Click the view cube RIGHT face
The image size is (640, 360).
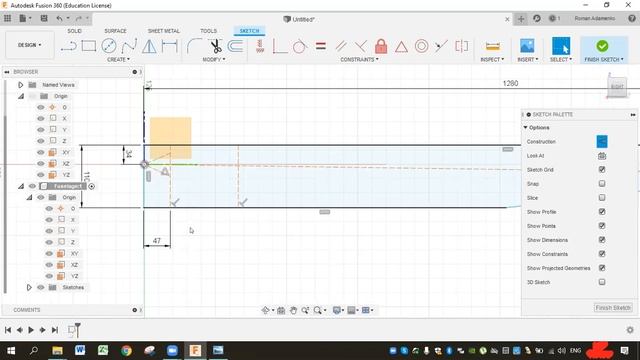pos(617,87)
